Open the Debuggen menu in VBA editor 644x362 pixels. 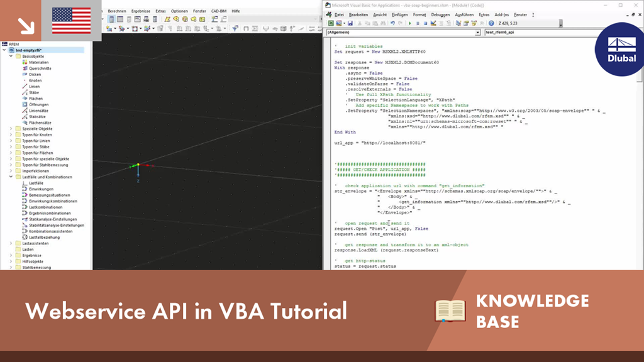pos(440,15)
